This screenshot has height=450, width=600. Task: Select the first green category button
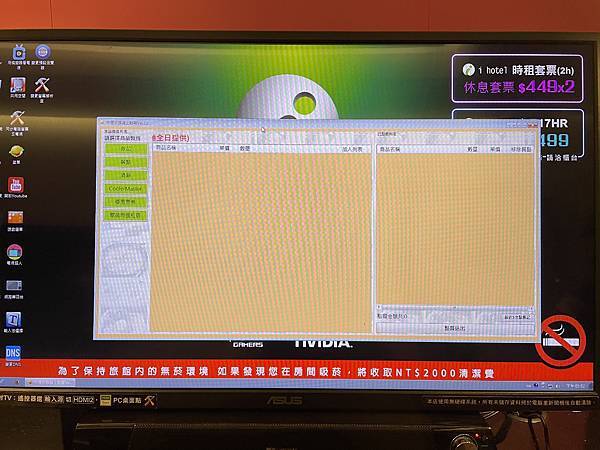tap(126, 149)
